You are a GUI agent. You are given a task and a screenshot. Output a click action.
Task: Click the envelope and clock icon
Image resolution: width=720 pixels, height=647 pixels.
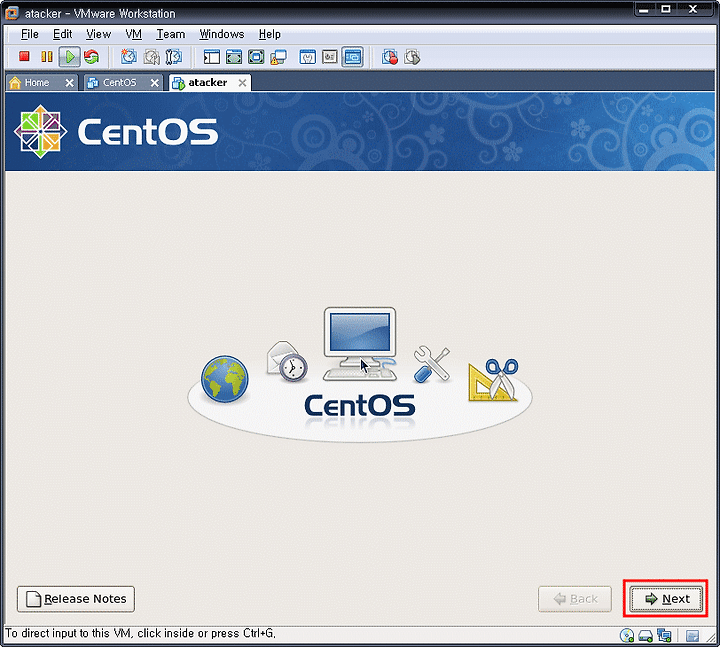click(287, 361)
